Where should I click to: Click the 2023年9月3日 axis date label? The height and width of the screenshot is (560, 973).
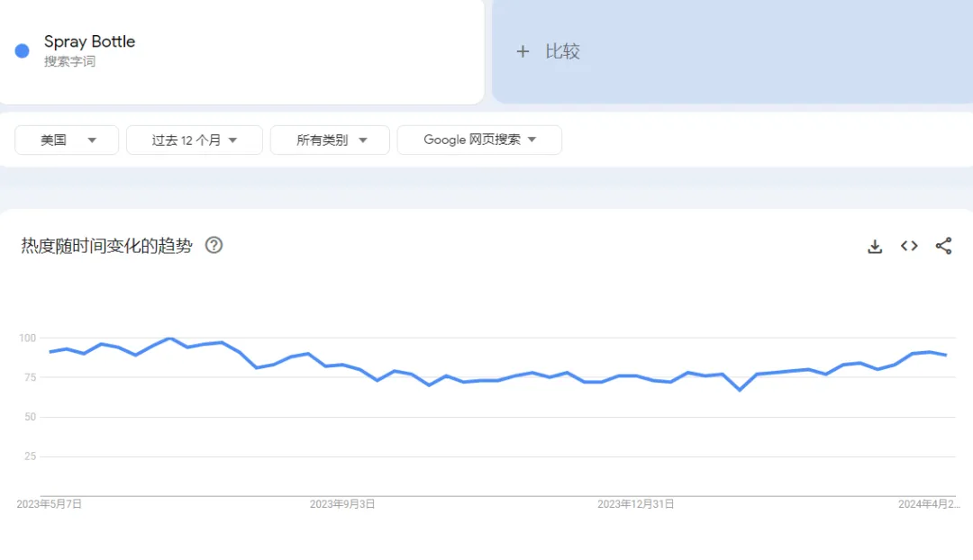point(342,504)
